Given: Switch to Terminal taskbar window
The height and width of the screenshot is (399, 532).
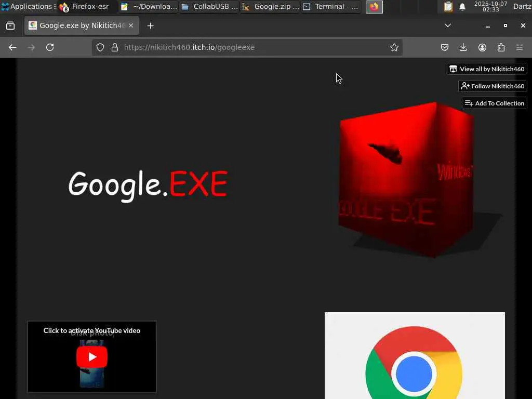Looking at the screenshot, I should (330, 7).
